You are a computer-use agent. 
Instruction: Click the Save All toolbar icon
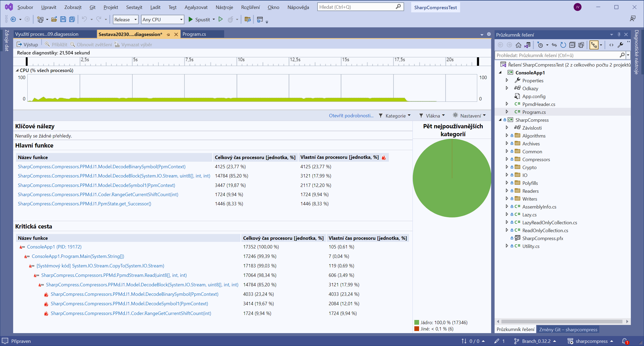[x=72, y=19]
